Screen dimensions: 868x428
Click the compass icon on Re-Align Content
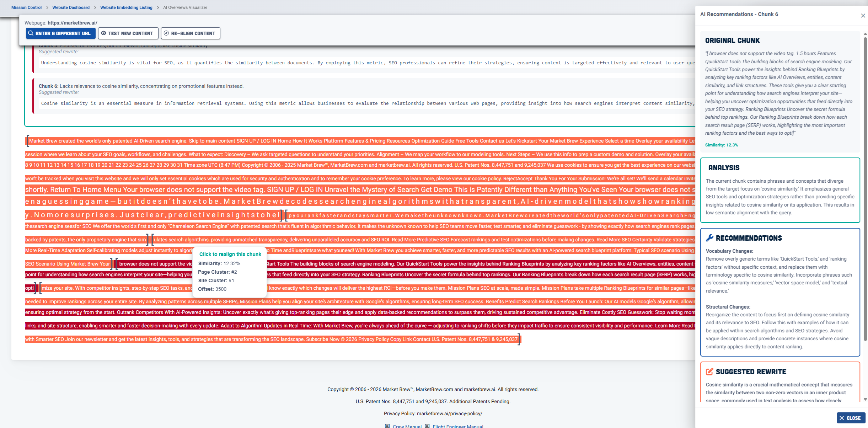tap(166, 33)
